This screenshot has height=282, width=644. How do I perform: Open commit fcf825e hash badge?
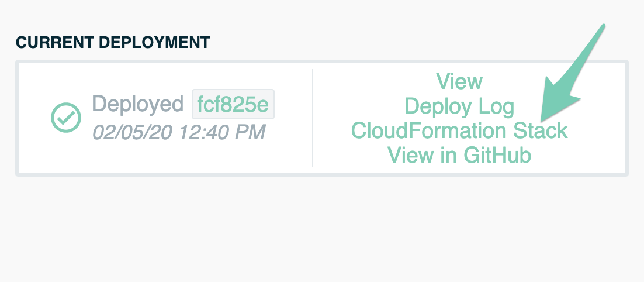click(233, 104)
